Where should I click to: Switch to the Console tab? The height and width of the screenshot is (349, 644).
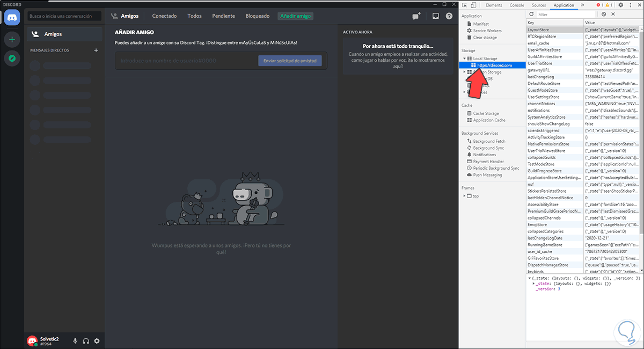(x=517, y=5)
